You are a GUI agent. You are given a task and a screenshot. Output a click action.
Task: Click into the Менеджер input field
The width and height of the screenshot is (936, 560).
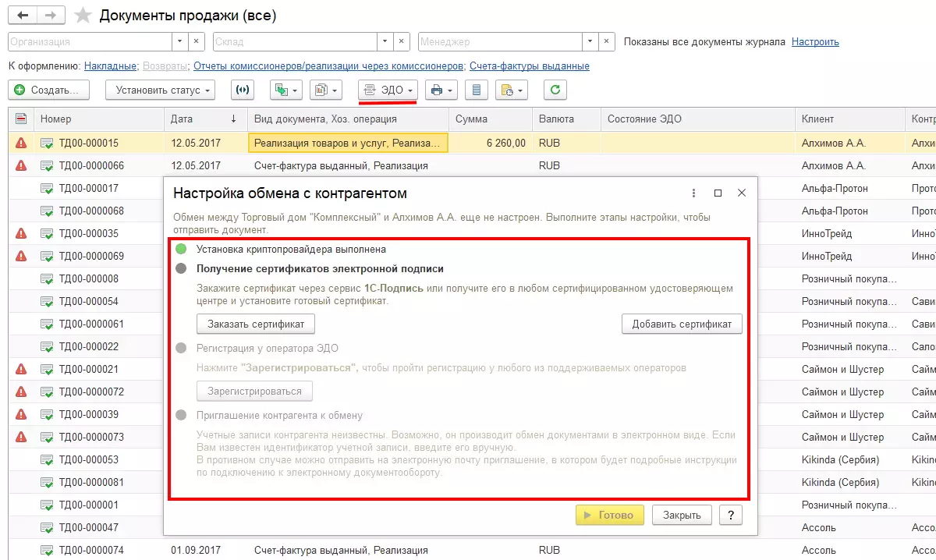500,42
